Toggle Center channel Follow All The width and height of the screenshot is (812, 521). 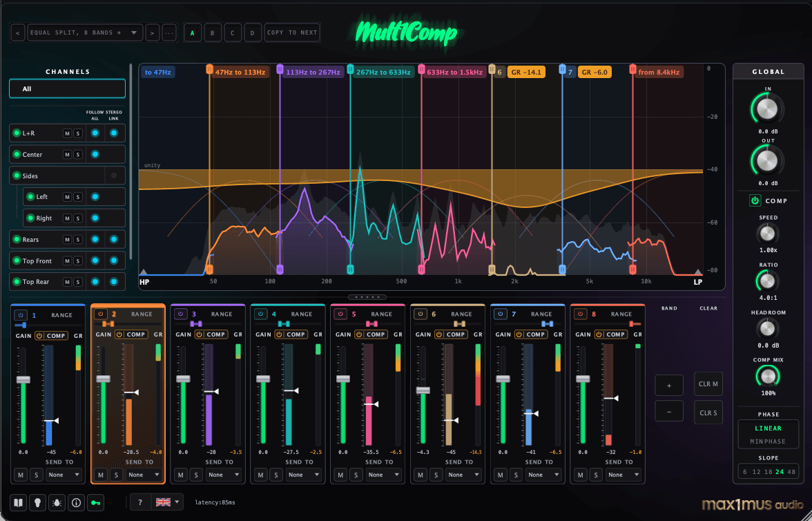pos(95,155)
